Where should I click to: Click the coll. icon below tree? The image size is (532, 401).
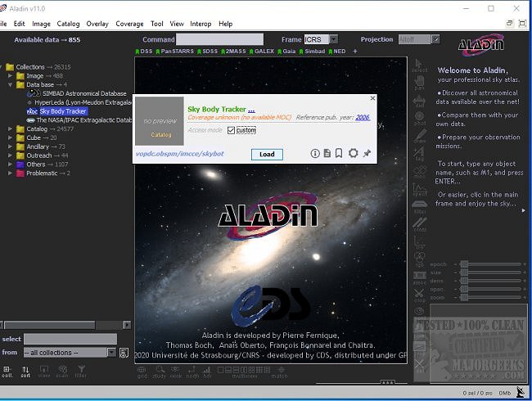coord(7,372)
